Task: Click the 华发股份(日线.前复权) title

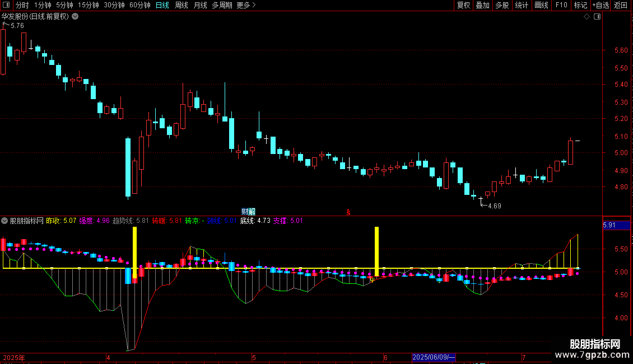Action: [x=35, y=17]
